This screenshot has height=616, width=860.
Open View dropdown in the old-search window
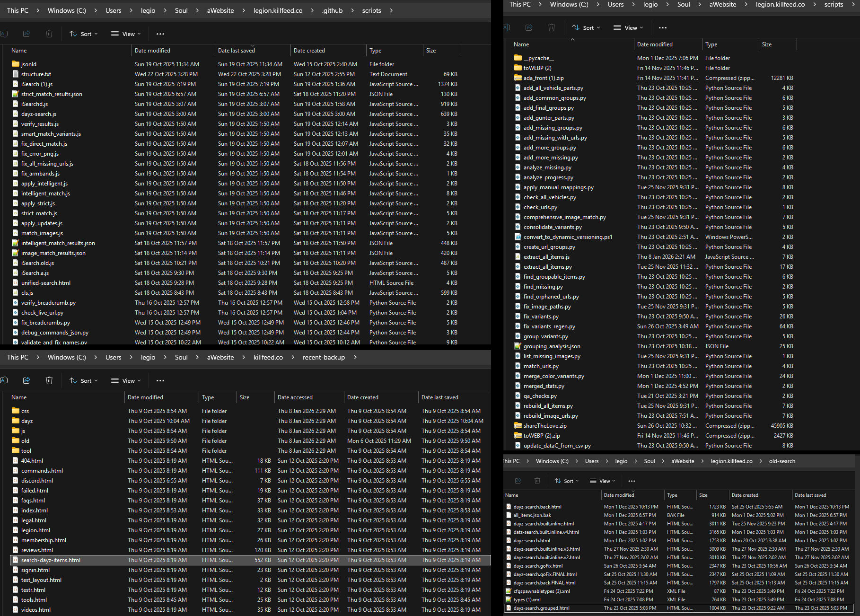click(603, 481)
